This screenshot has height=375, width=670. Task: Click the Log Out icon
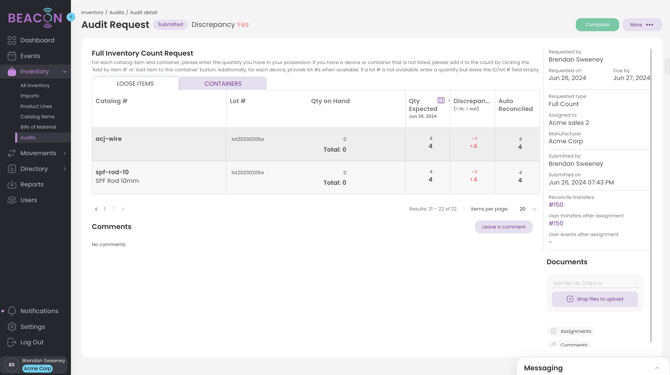click(x=12, y=342)
